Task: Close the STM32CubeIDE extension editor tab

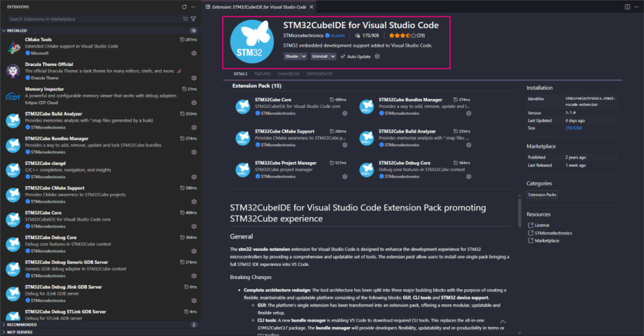Action: point(312,7)
